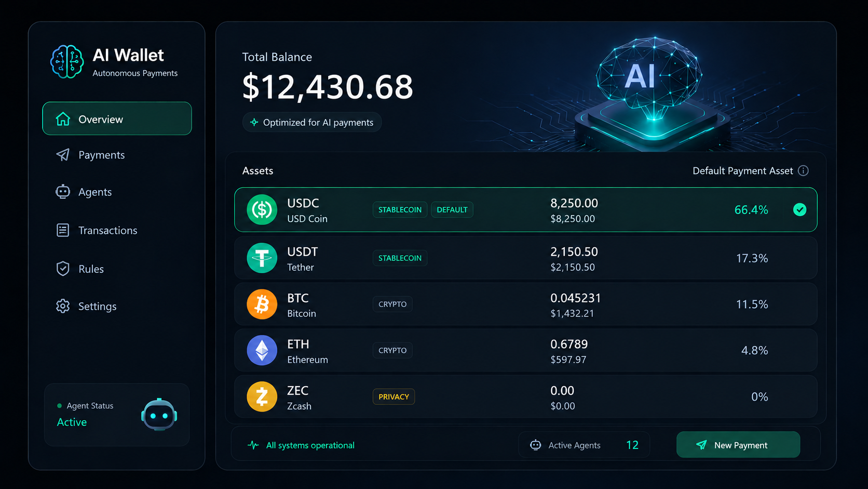Open the Transactions menu item

117,230
